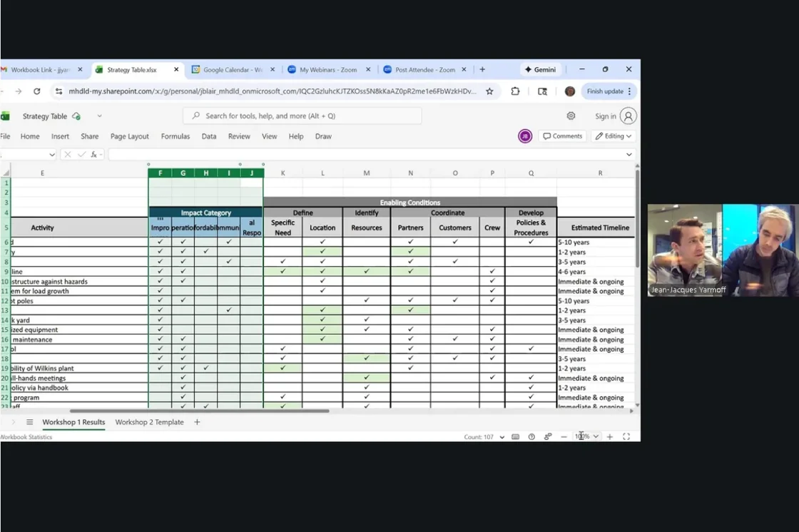Open the Formulas menu in the ribbon

[x=175, y=135]
